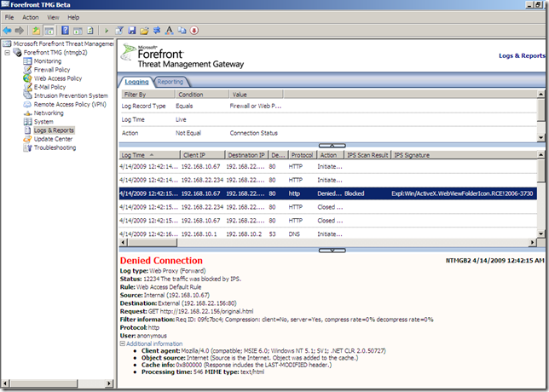This screenshot has height=392, width=549.
Task: Click the grey Forward arrow toolbar icon
Action: point(20,31)
